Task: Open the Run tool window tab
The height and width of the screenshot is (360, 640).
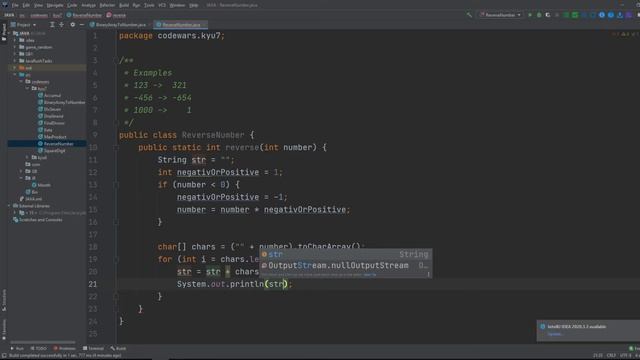Action: (17, 348)
